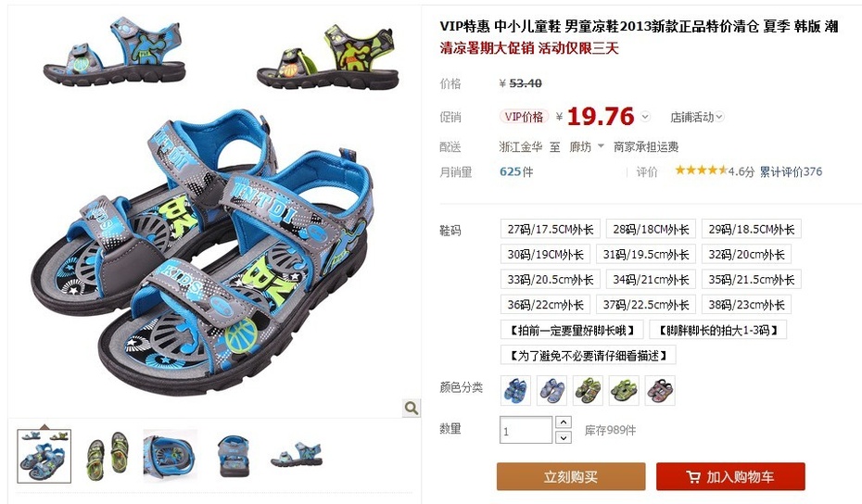Click the 立刻购买 buy now button

coord(571,476)
